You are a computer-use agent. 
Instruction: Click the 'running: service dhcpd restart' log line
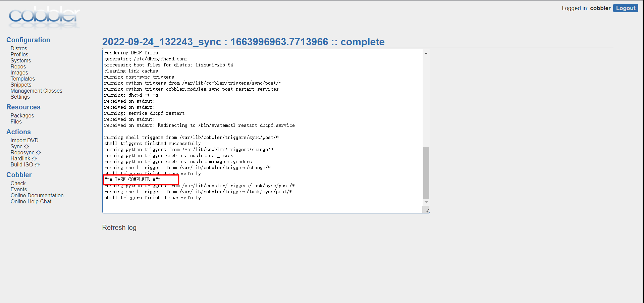pos(144,113)
